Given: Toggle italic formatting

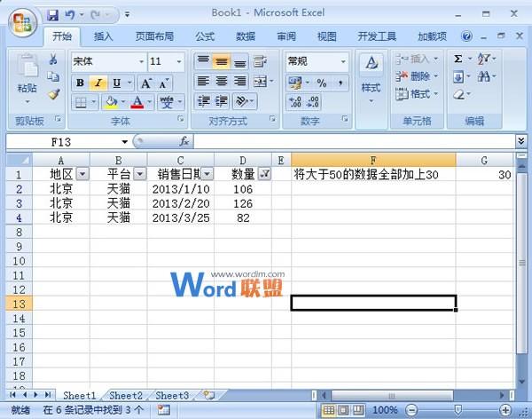Looking at the screenshot, I should (x=98, y=83).
